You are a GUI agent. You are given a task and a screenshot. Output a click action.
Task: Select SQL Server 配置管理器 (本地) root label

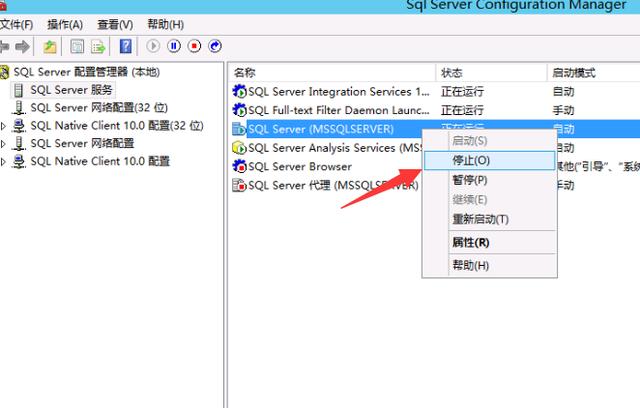(x=87, y=72)
